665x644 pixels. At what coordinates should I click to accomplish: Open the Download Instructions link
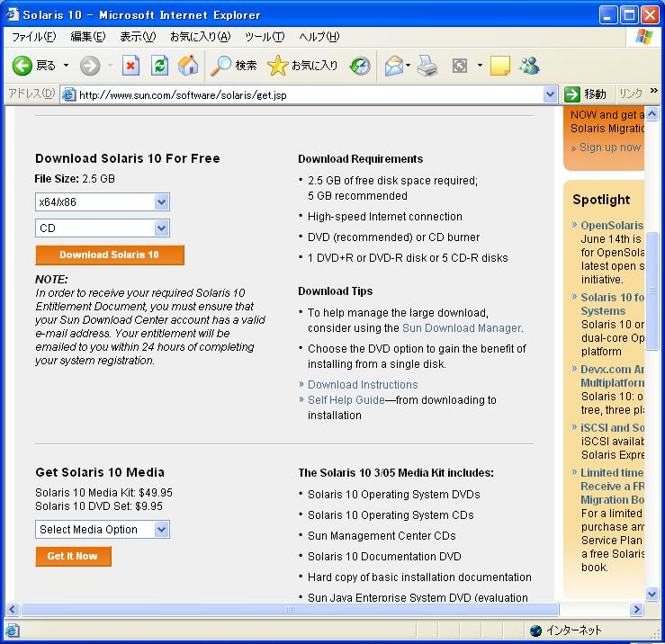(363, 385)
